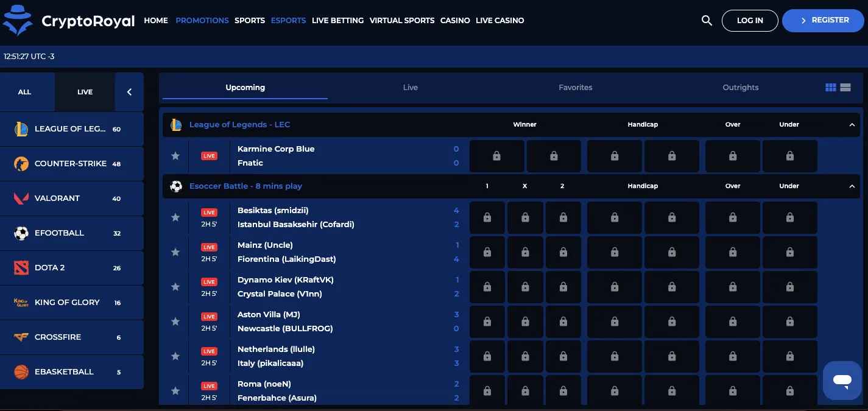Viewport: 868px width, 411px height.
Task: Click the first locked Winner odds for Karmine Corp Blue
Action: (x=496, y=156)
